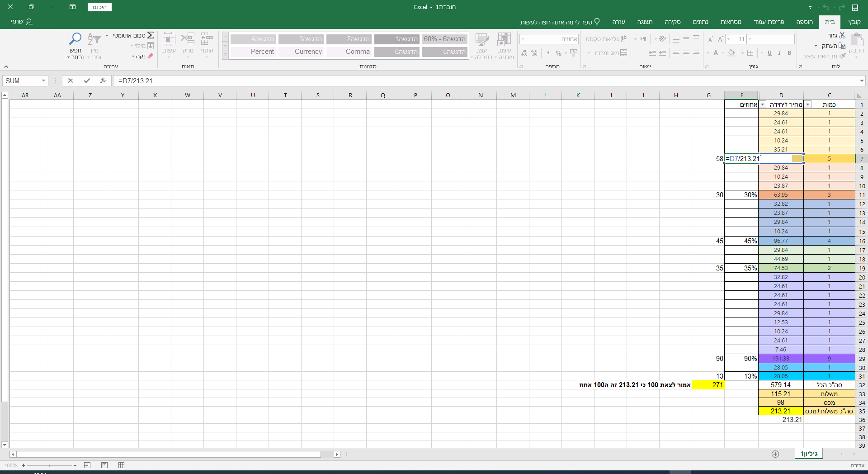
Task: Click into the formula bar text
Action: [x=486, y=81]
